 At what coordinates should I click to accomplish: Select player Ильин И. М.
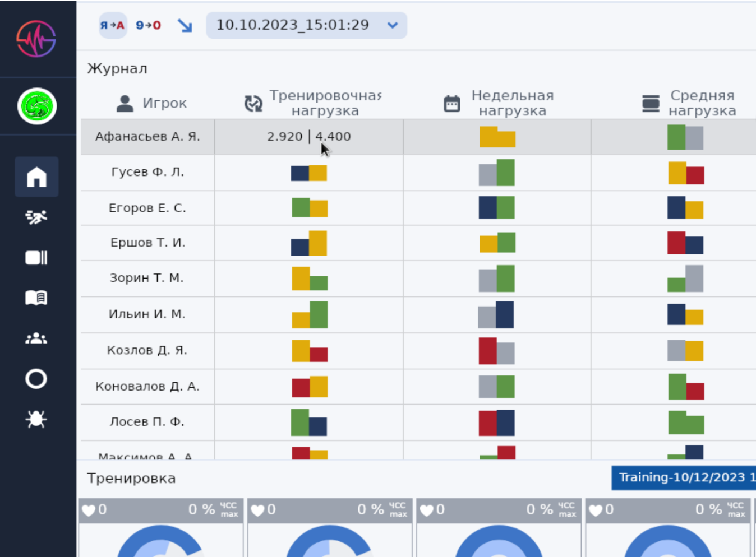(147, 314)
